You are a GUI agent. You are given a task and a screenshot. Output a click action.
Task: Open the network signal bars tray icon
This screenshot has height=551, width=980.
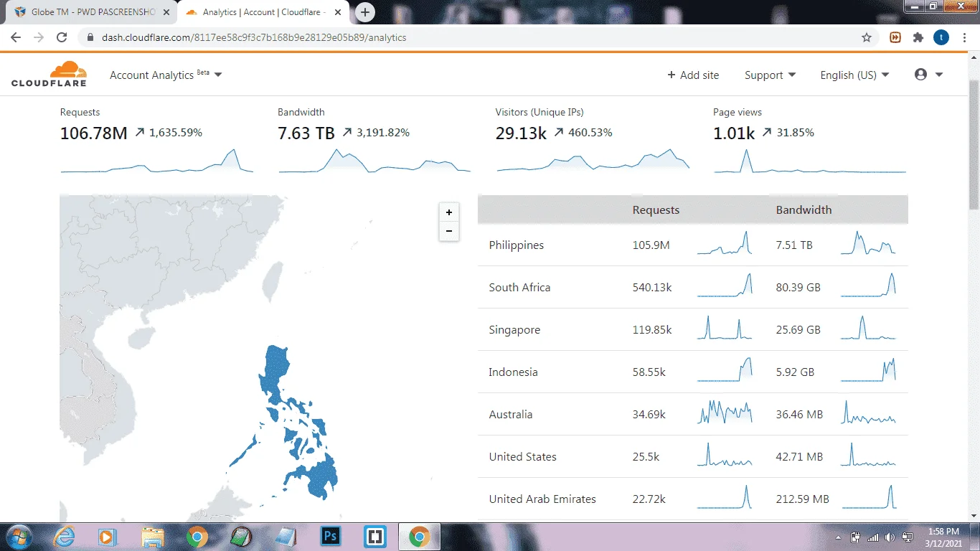873,537
